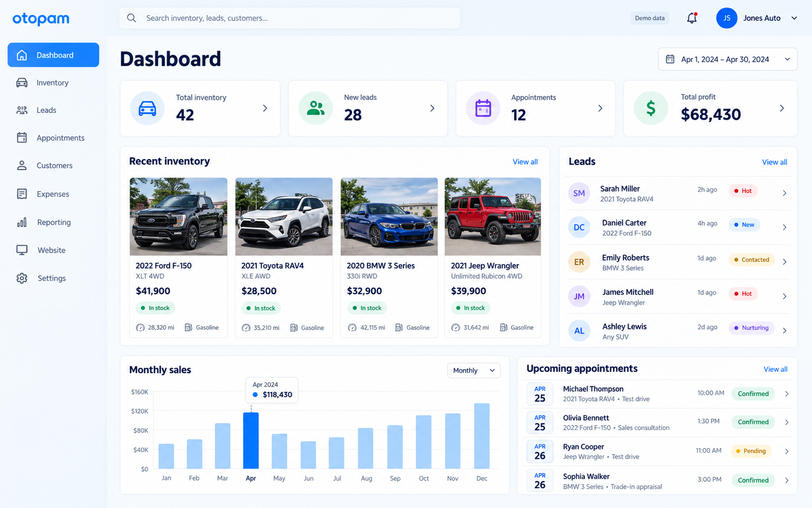Screen dimensions: 812x508
Task: Open New leads card chevron
Action: point(432,109)
